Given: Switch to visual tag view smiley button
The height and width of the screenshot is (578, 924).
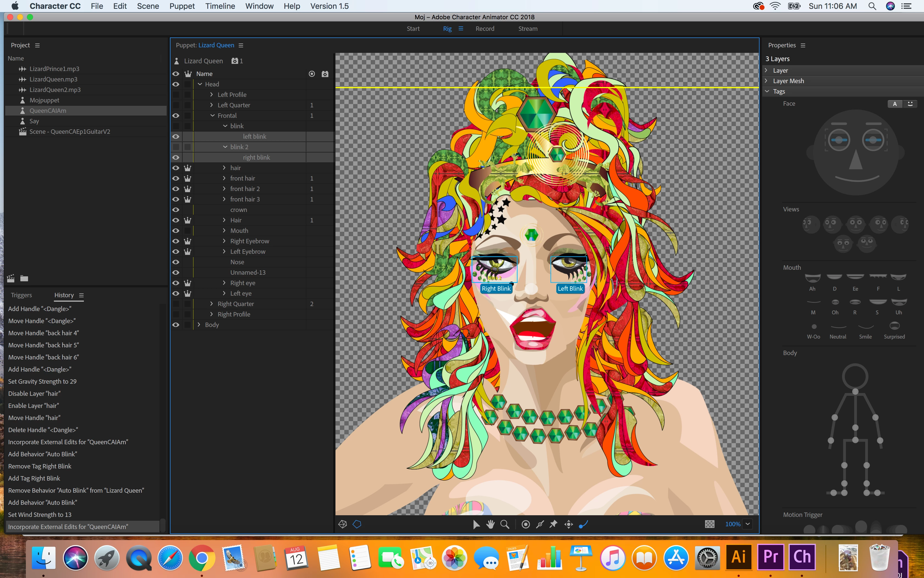Looking at the screenshot, I should [910, 103].
